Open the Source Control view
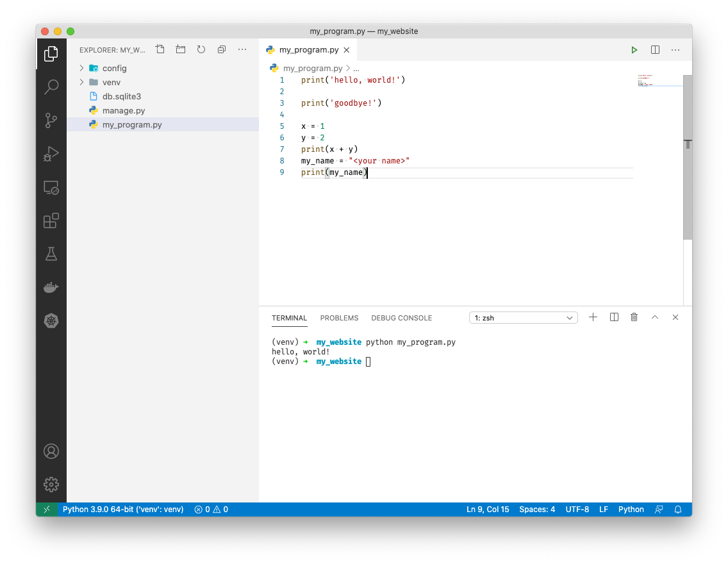Image resolution: width=728 pixels, height=564 pixels. [x=51, y=120]
